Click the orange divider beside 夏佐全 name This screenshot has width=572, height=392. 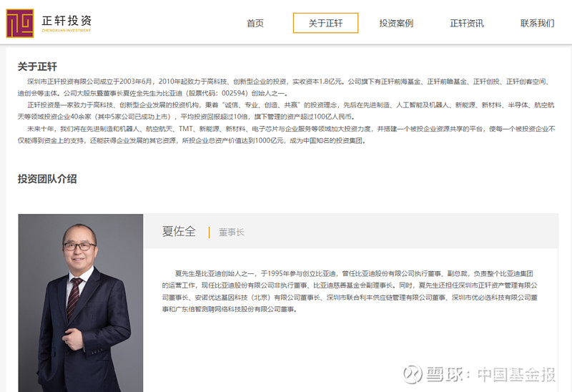[x=209, y=232]
